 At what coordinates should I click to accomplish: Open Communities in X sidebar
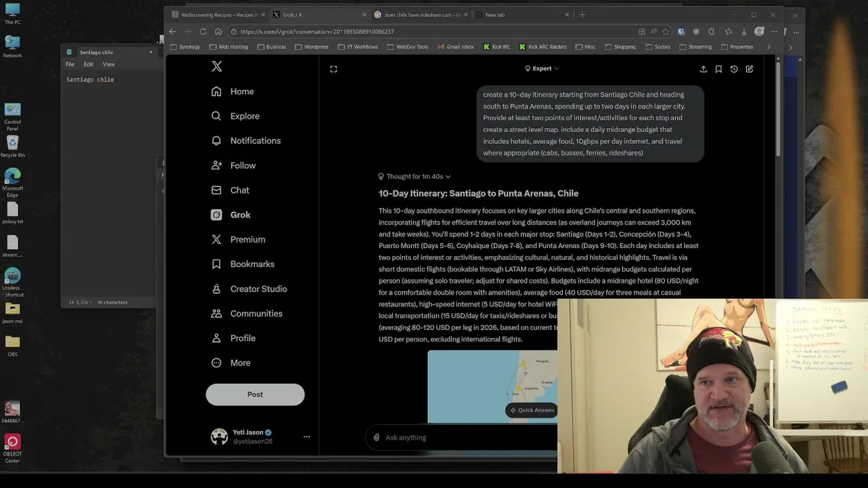pyautogui.click(x=247, y=314)
